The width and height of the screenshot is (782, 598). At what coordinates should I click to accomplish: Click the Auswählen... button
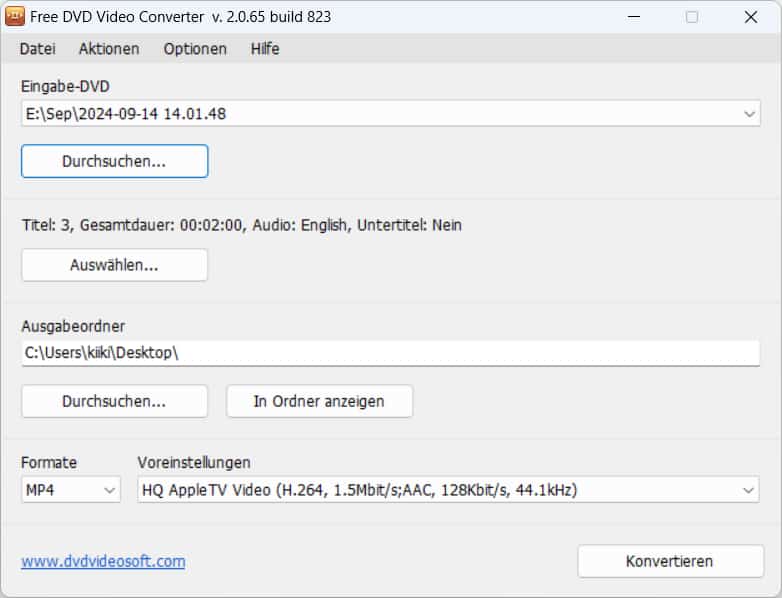114,265
